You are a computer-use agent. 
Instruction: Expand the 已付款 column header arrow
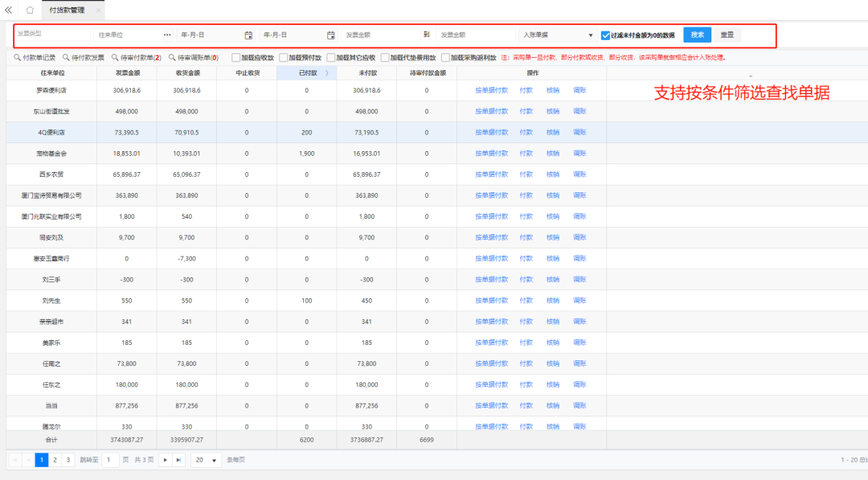tap(326, 73)
